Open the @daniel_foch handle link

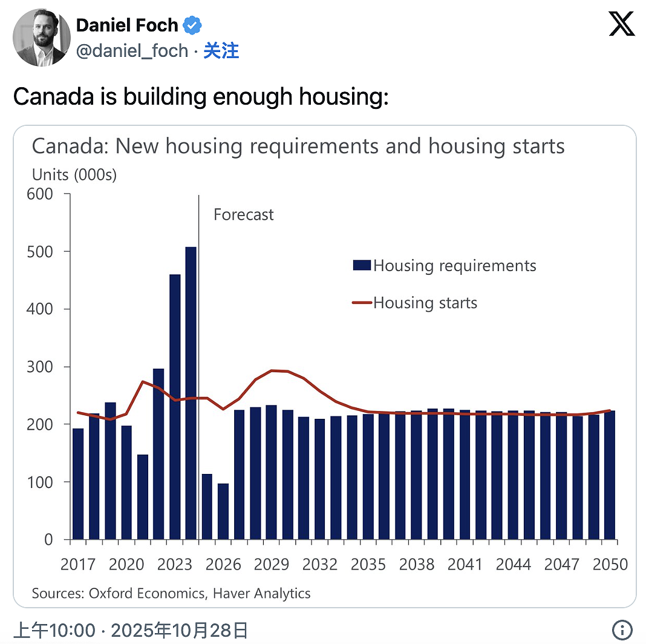(x=132, y=51)
